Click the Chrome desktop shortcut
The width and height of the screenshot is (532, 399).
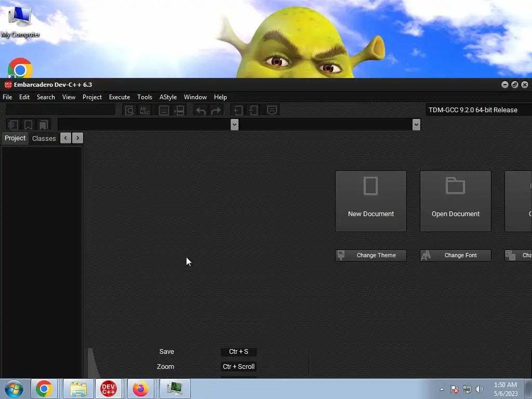click(20, 68)
